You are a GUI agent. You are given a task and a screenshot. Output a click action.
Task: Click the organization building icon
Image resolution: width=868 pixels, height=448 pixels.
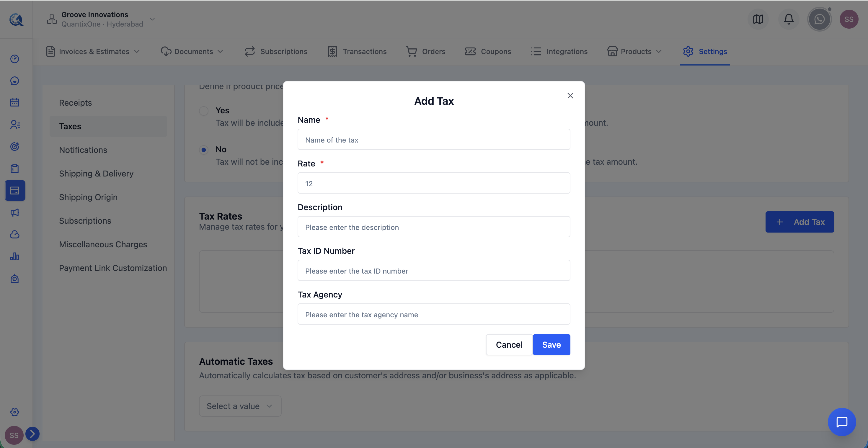coord(52,19)
